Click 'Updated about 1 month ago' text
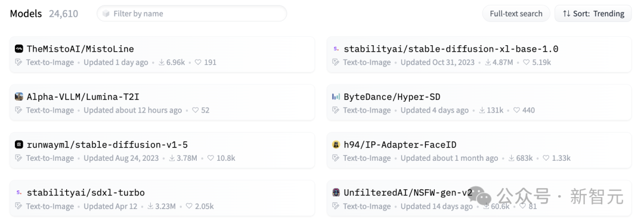Image resolution: width=644 pixels, height=222 pixels. pos(450,158)
